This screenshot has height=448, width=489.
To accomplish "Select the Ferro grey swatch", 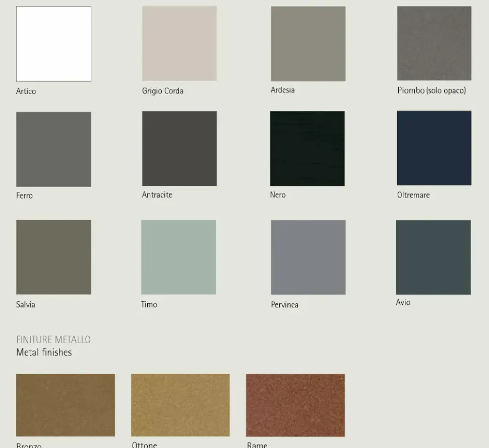I will (53, 149).
